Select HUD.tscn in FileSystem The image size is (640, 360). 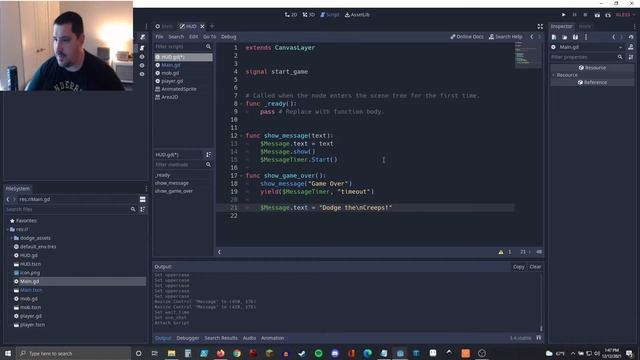pos(31,264)
